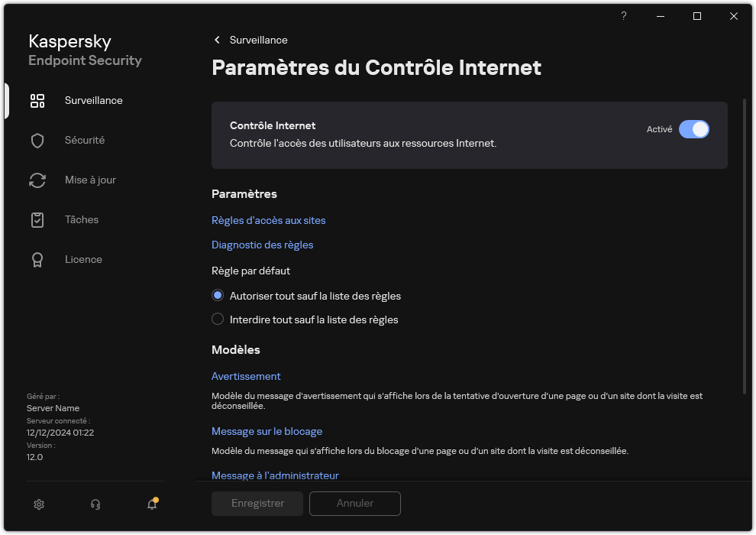Click the Tâches clipboard icon
Screen dimensions: 756x535
click(x=37, y=219)
